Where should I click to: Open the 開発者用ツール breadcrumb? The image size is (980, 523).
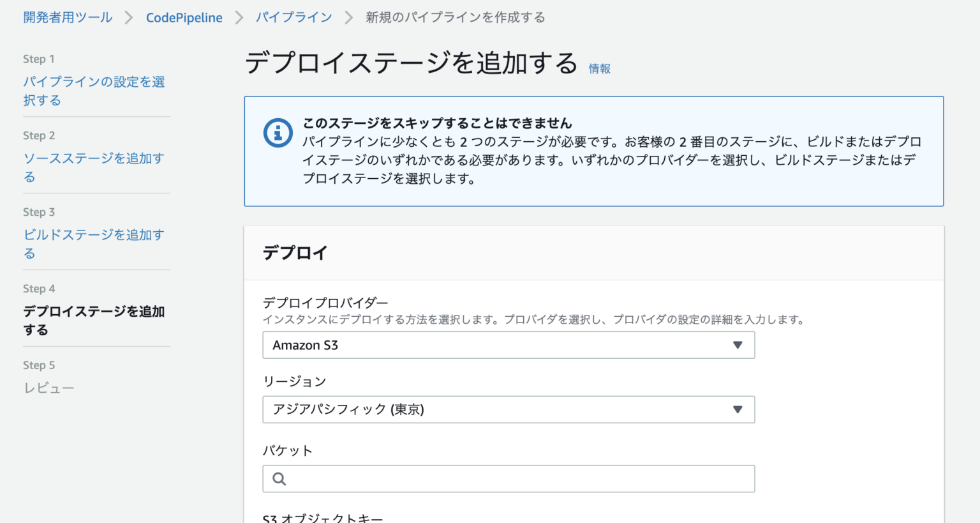point(68,17)
